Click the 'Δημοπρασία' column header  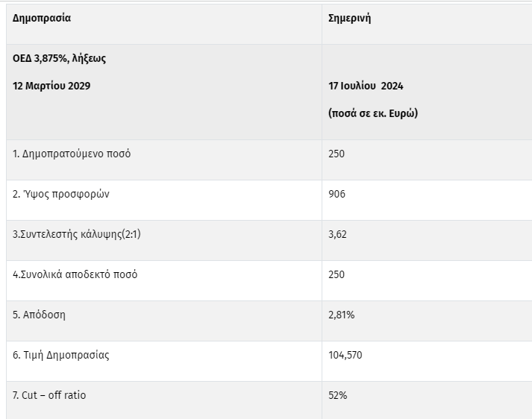point(42,18)
